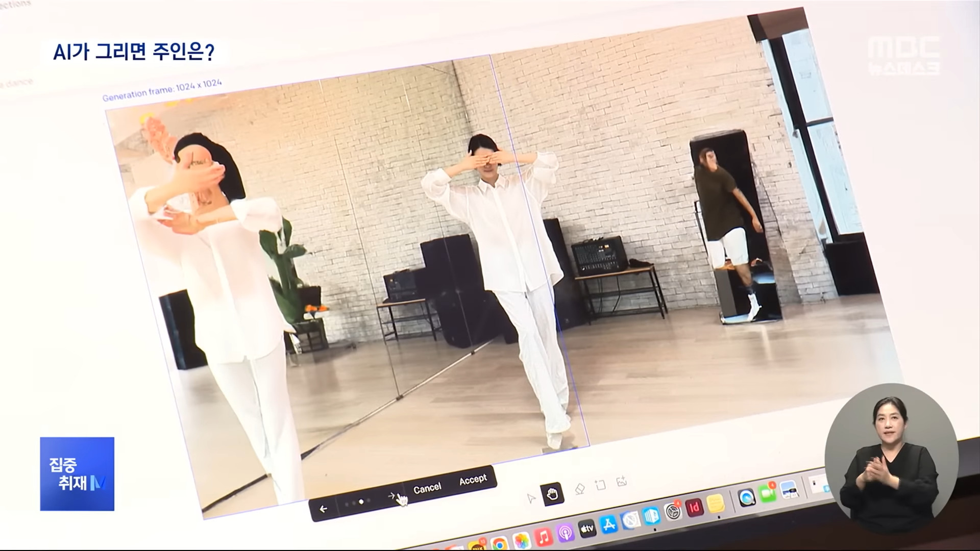The height and width of the screenshot is (551, 980).
Task: Open FaceTime from the Dock
Action: (x=767, y=493)
